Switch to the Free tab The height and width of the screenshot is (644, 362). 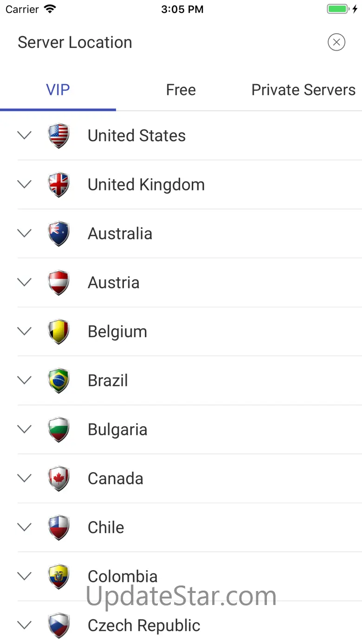coord(181,90)
